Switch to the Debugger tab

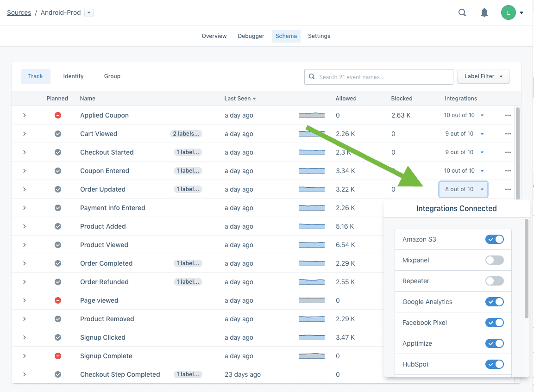coord(251,36)
